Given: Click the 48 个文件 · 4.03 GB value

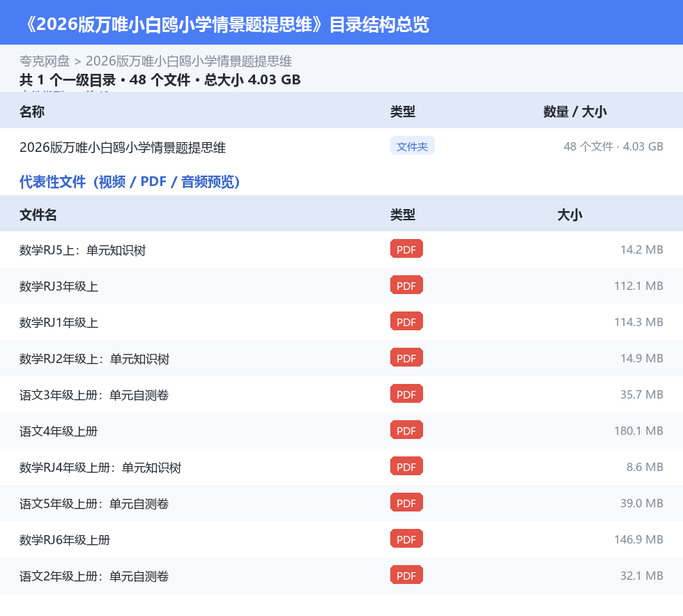Looking at the screenshot, I should tap(613, 146).
